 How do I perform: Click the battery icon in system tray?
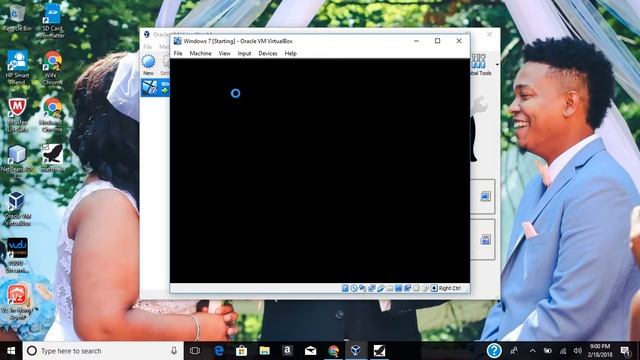coord(548,351)
